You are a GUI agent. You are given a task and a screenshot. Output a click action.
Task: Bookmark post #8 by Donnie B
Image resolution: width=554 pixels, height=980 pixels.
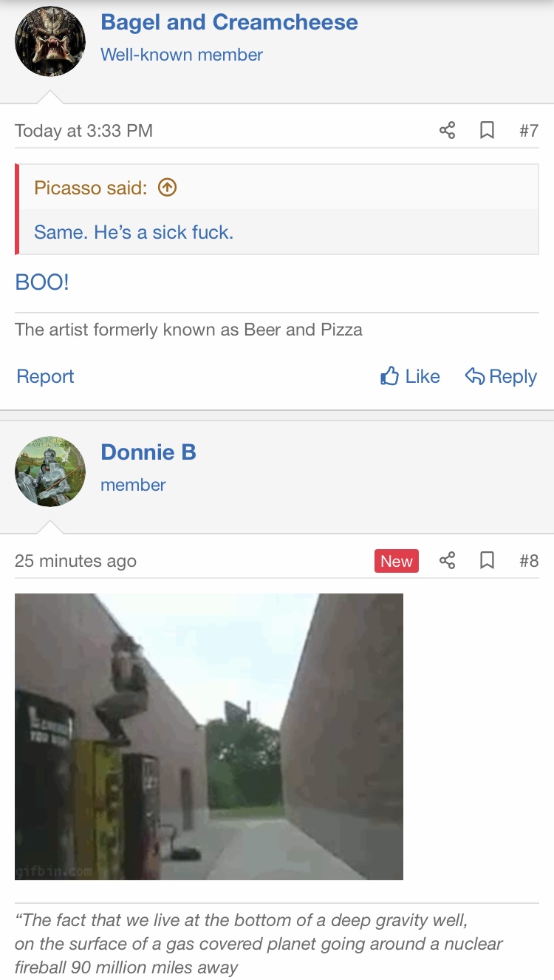coord(487,561)
